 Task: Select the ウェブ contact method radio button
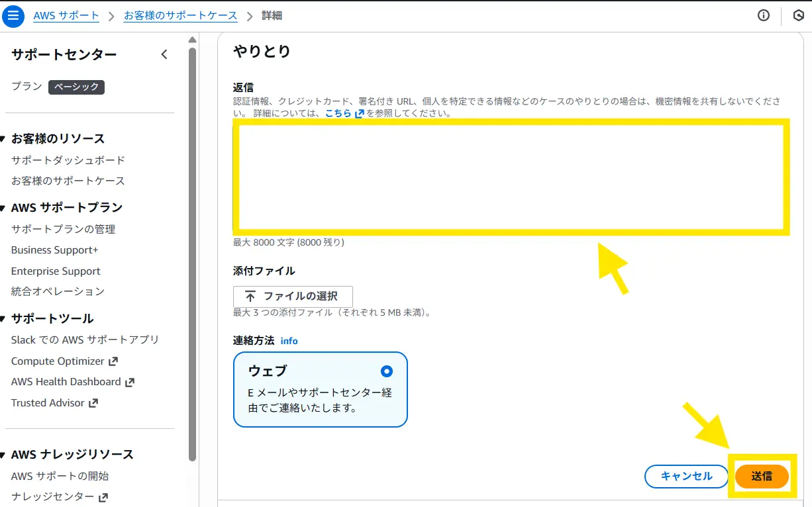386,371
